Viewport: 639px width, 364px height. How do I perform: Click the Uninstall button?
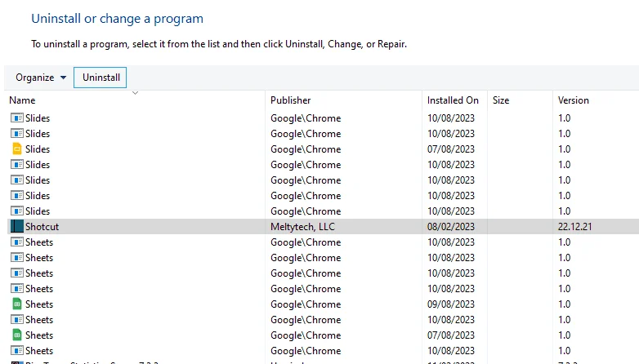pos(101,78)
